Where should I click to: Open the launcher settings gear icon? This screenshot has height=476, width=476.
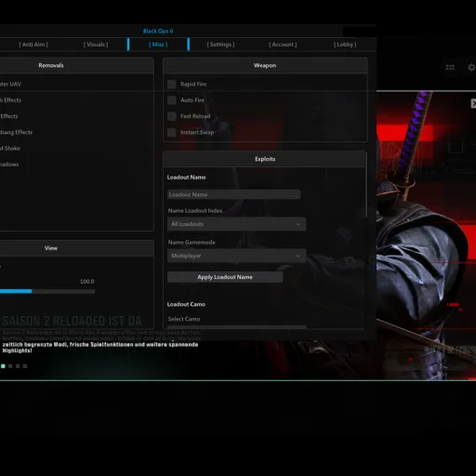pos(472,67)
